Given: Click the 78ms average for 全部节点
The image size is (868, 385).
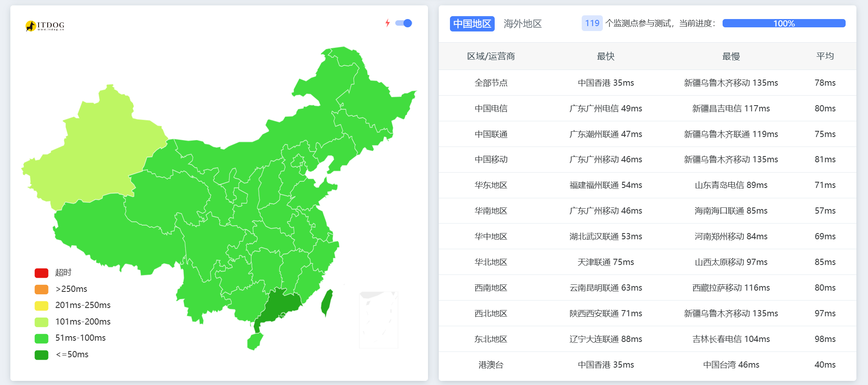Looking at the screenshot, I should coord(825,83).
